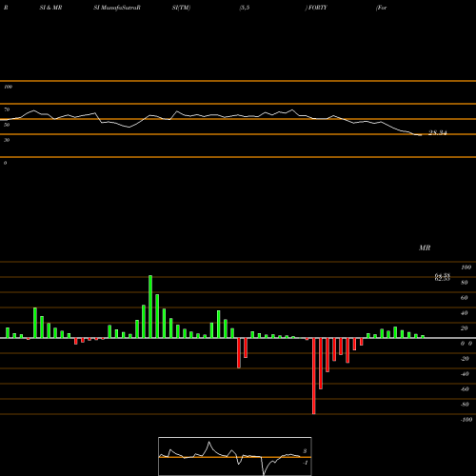Click the MR axis '-60' label
The height and width of the screenshot is (476, 476).
point(465,389)
